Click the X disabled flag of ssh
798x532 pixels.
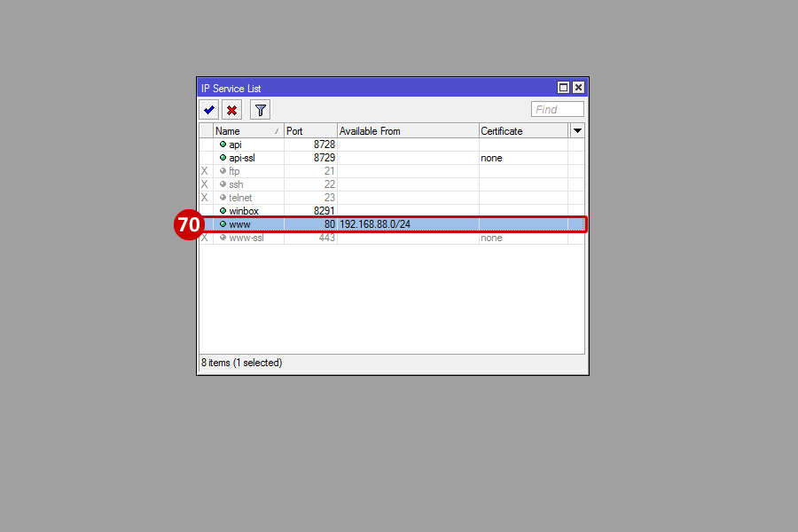pyautogui.click(x=204, y=184)
